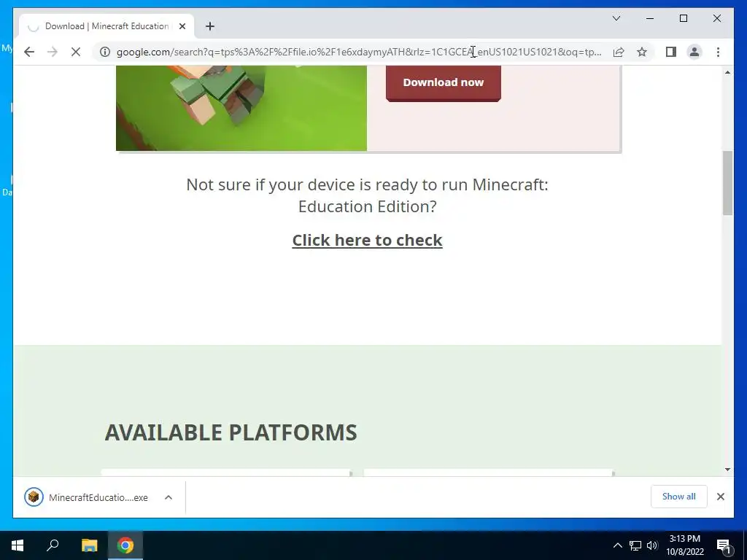Open Windows taskbar search
The width and height of the screenshot is (747, 560).
(x=53, y=545)
